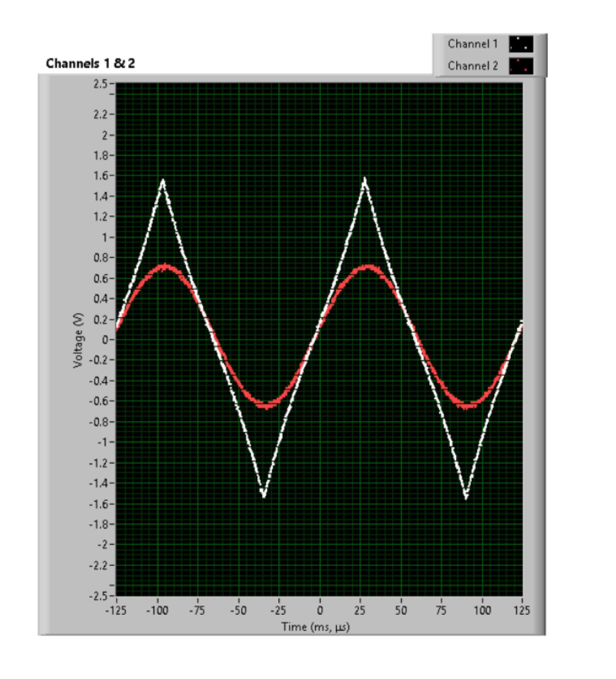Image resolution: width=616 pixels, height=679 pixels.
Task: Click the red sine wave's right negative trough
Action: click(467, 404)
